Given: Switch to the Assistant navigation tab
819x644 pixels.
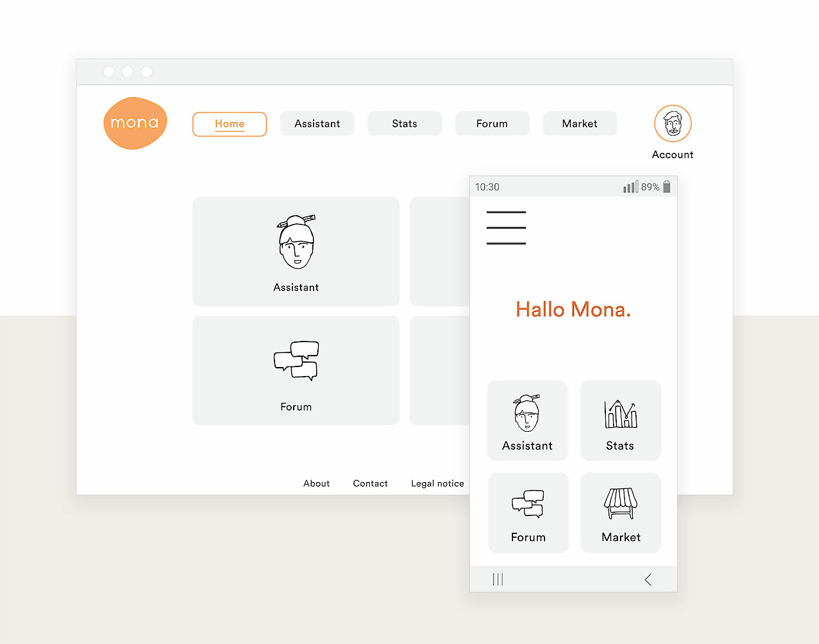Looking at the screenshot, I should click(317, 124).
